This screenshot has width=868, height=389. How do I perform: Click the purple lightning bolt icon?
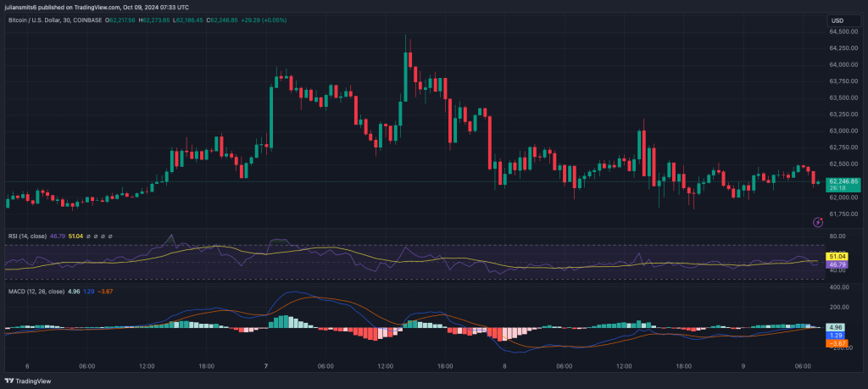click(818, 222)
